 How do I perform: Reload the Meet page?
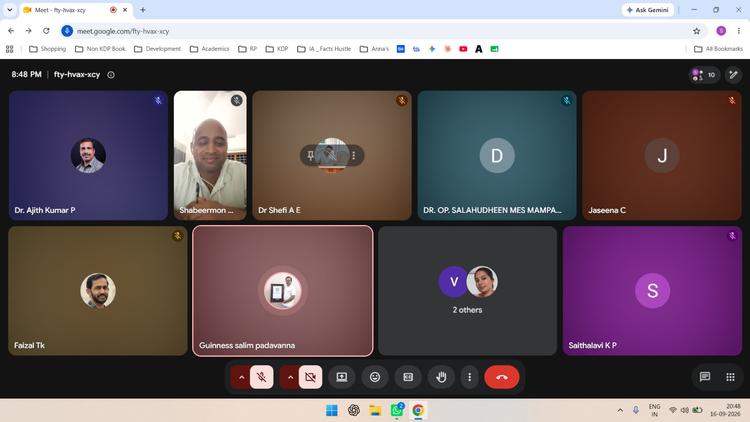[x=46, y=31]
